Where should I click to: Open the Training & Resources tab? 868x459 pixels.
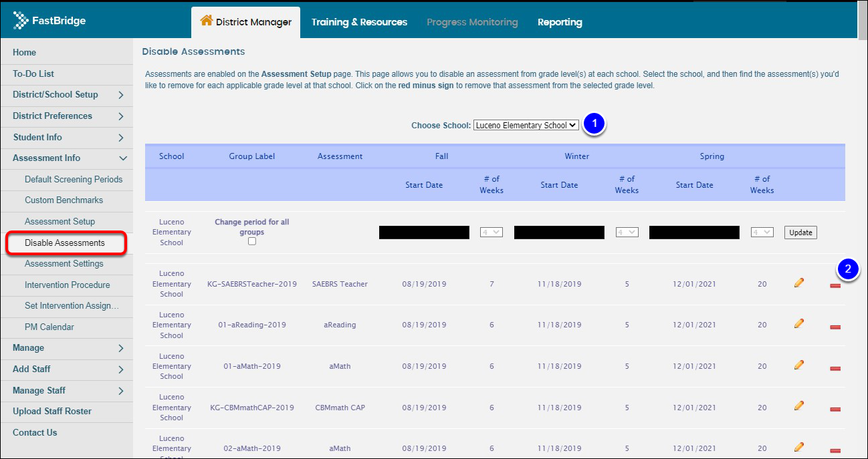pos(359,22)
